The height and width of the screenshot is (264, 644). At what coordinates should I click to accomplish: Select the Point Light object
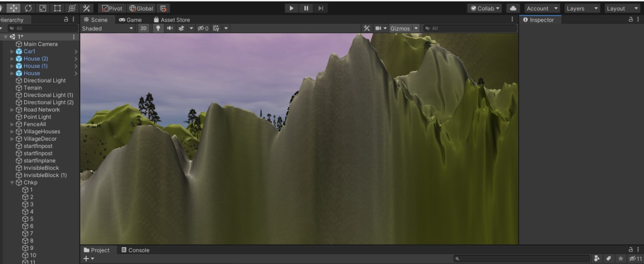click(37, 117)
